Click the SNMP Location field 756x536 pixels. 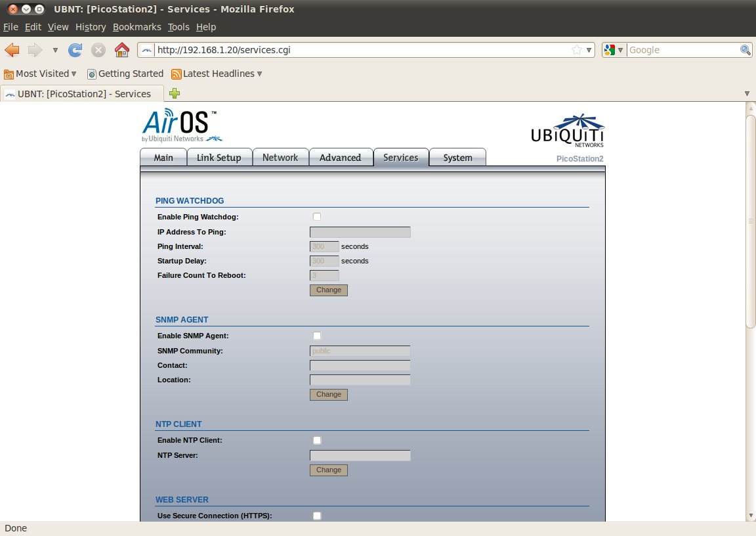pos(360,380)
